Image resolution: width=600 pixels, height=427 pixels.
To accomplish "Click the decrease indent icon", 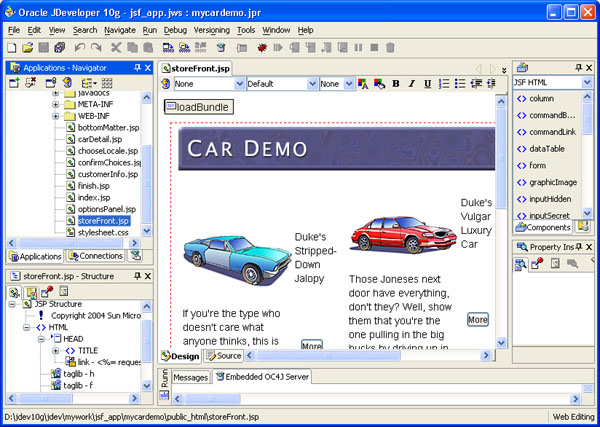I will [x=476, y=84].
